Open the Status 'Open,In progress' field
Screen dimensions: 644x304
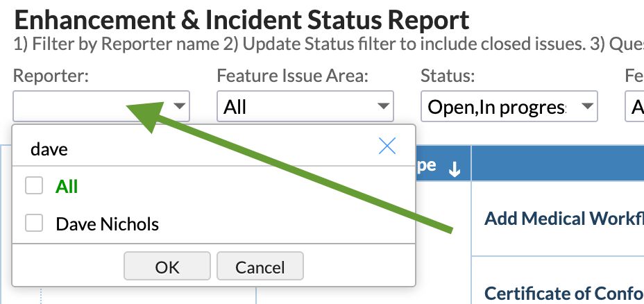[496, 107]
